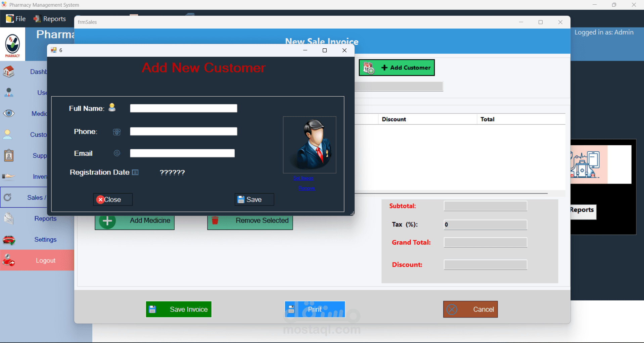Viewport: 644px width, 343px height.
Task: Click the red X icon on Close button
Action: pyautogui.click(x=100, y=200)
